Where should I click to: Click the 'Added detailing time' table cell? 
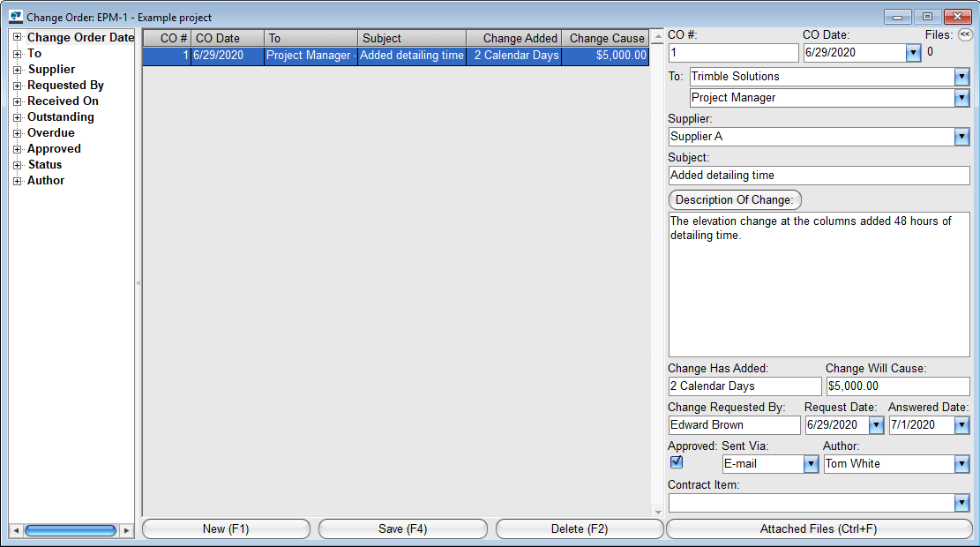(412, 56)
